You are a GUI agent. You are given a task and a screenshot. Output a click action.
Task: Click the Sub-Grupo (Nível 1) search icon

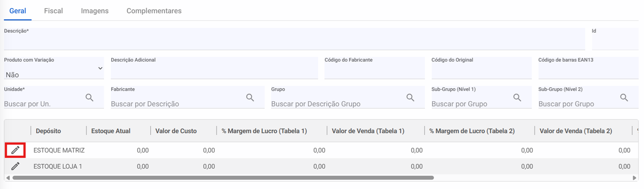[x=517, y=98]
